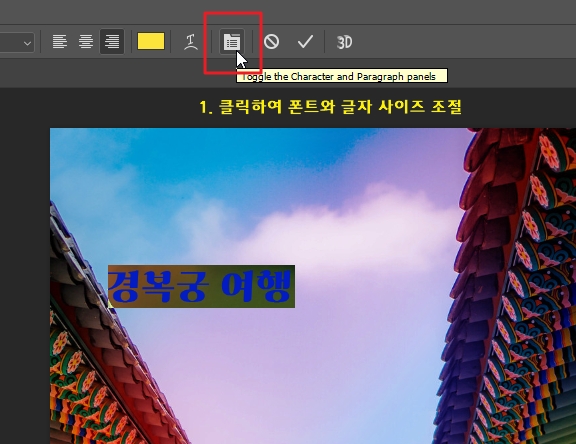Open the Create warped text option
The image size is (576, 444).
(x=190, y=41)
